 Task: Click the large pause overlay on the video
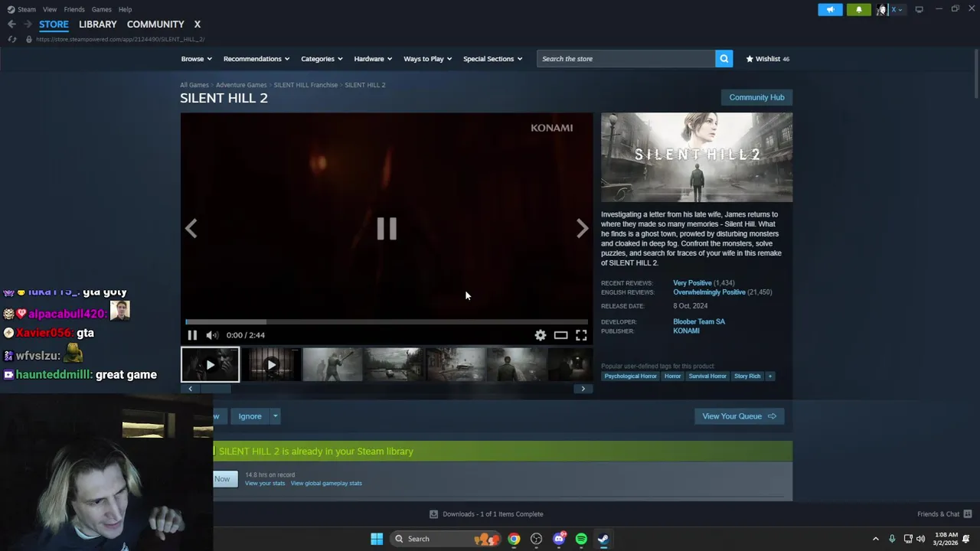(387, 228)
